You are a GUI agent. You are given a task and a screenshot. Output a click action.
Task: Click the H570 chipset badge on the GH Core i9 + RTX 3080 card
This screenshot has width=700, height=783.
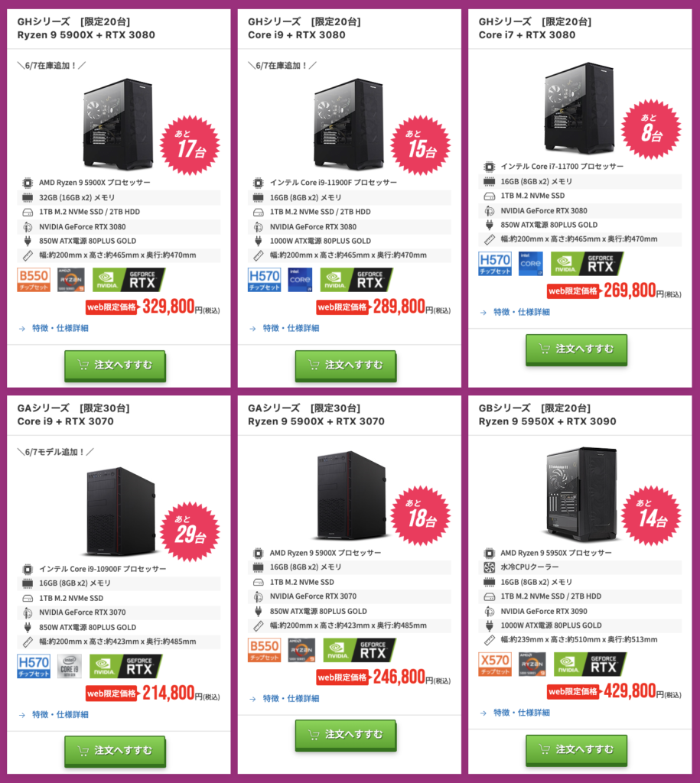tap(264, 280)
